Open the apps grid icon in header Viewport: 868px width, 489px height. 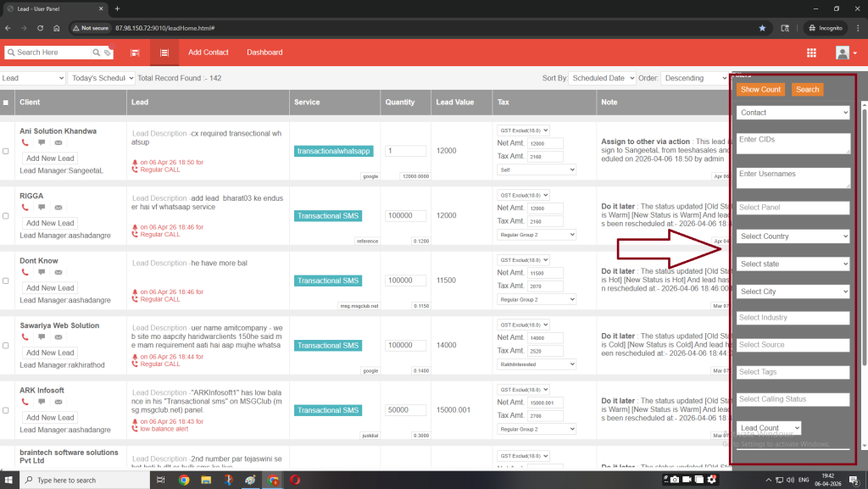click(811, 53)
